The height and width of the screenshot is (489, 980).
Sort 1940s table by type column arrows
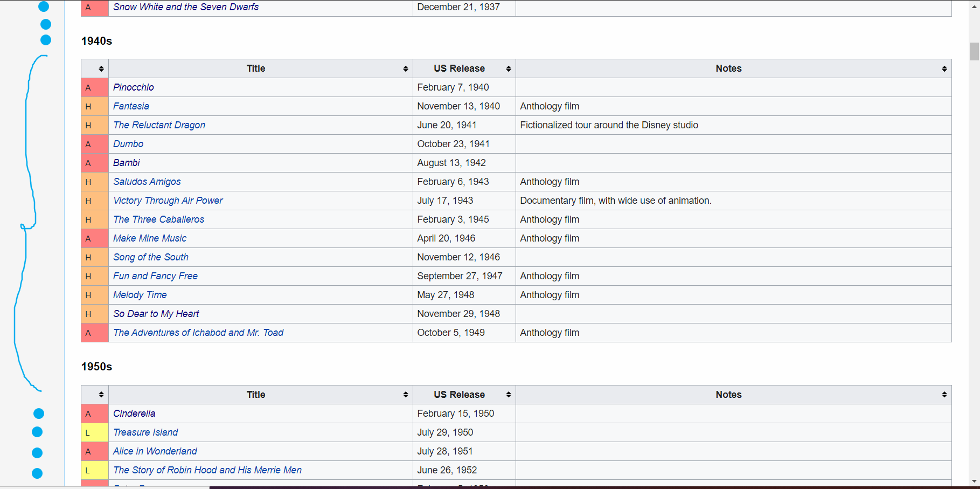pos(101,69)
